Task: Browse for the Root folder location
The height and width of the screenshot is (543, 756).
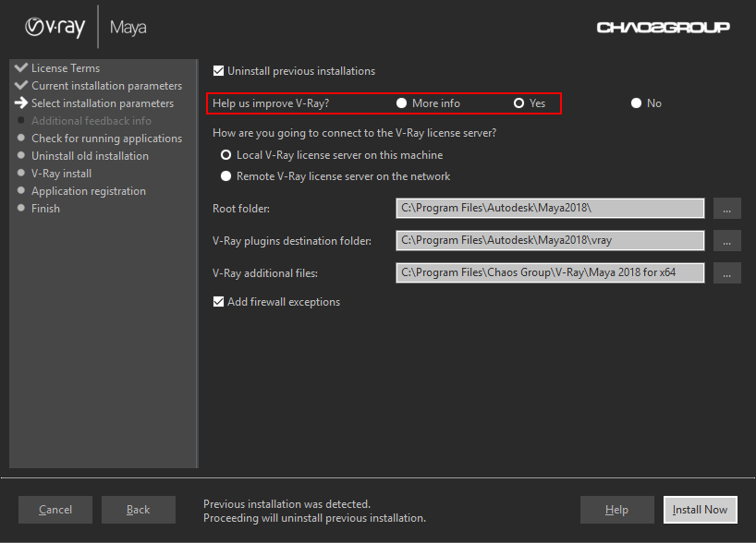Action: click(x=727, y=208)
